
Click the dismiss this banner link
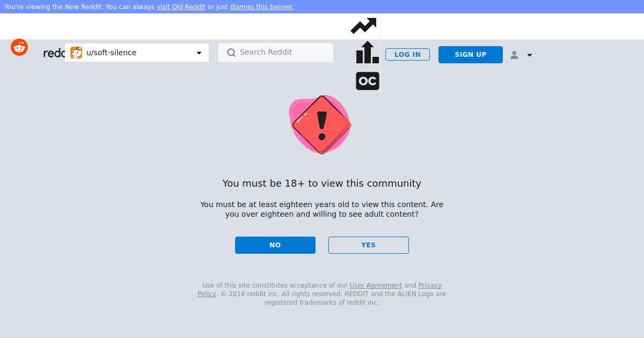tap(262, 7)
